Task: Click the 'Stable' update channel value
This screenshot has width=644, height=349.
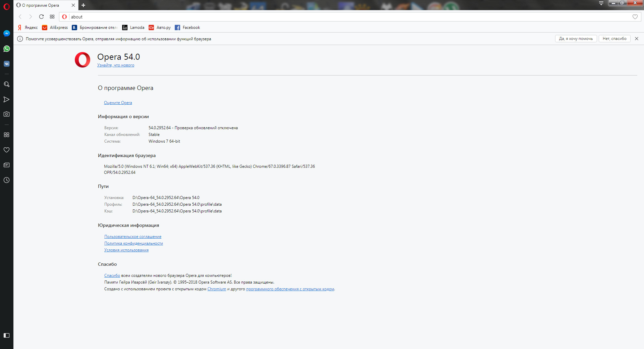Action: tap(154, 135)
